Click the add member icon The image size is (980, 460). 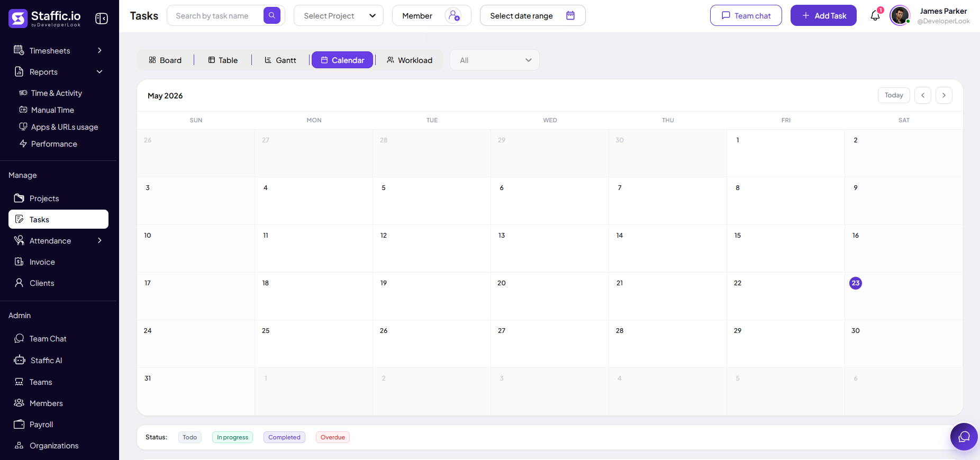pos(454,15)
